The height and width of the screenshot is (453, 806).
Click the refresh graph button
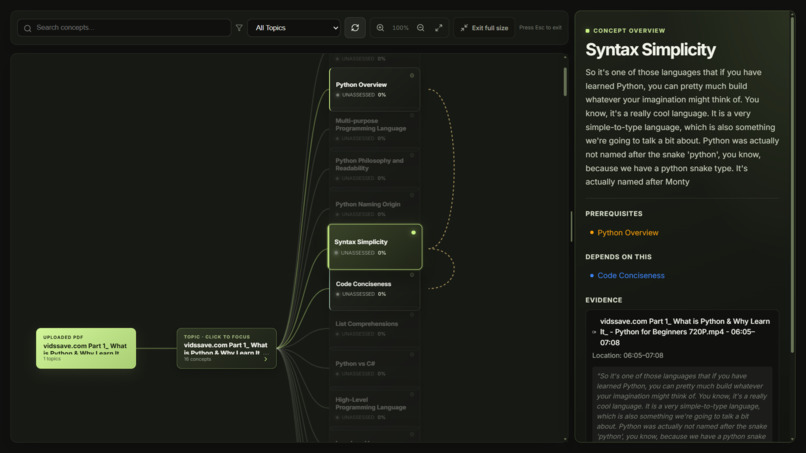click(355, 28)
